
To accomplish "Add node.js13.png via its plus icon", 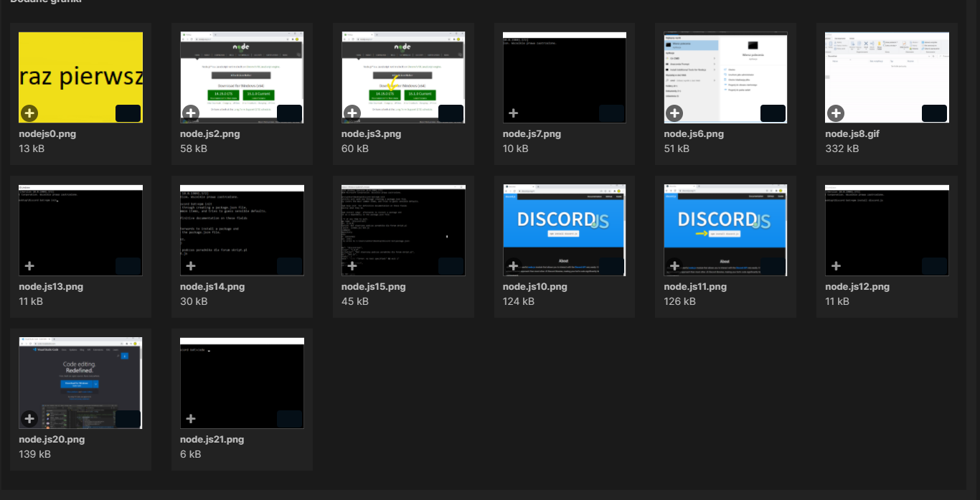I will coord(29,266).
